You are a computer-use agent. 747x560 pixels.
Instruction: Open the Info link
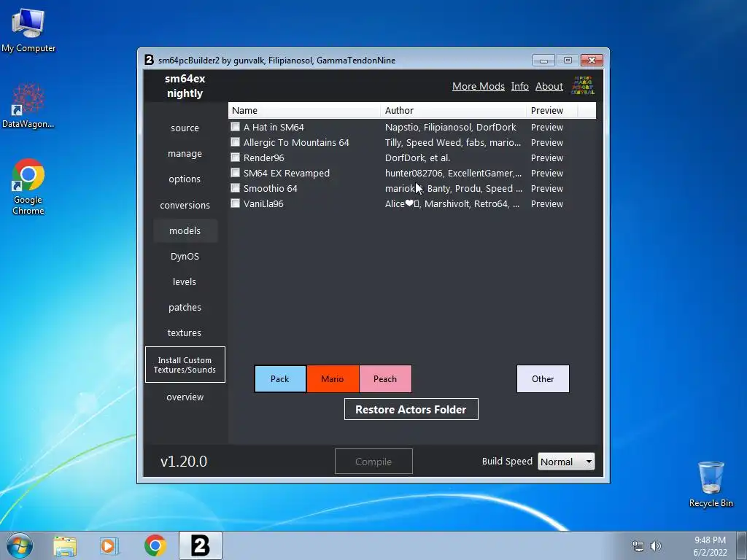click(519, 86)
